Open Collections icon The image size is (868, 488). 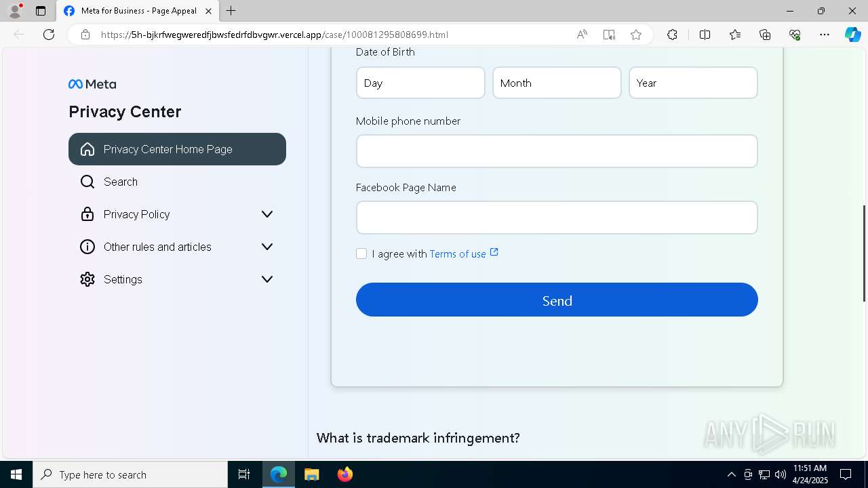coord(765,35)
